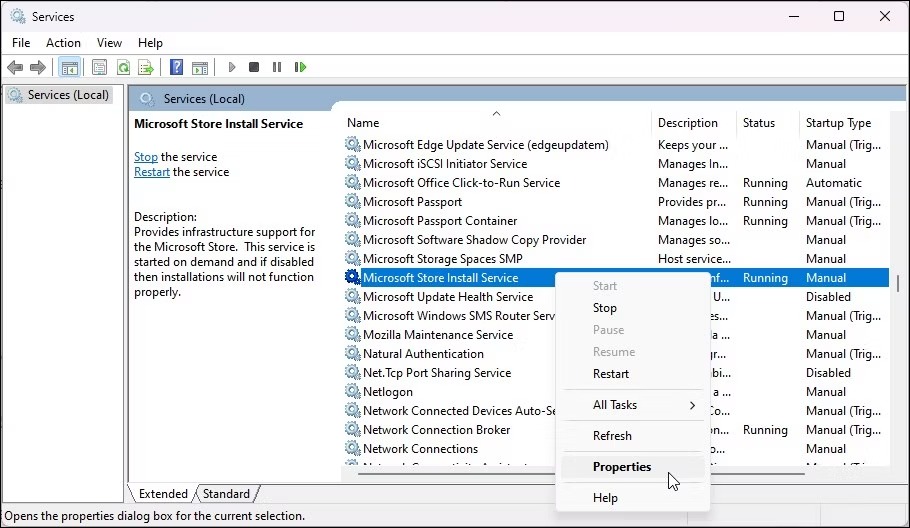
Task: Open the File menu
Action: (x=21, y=43)
